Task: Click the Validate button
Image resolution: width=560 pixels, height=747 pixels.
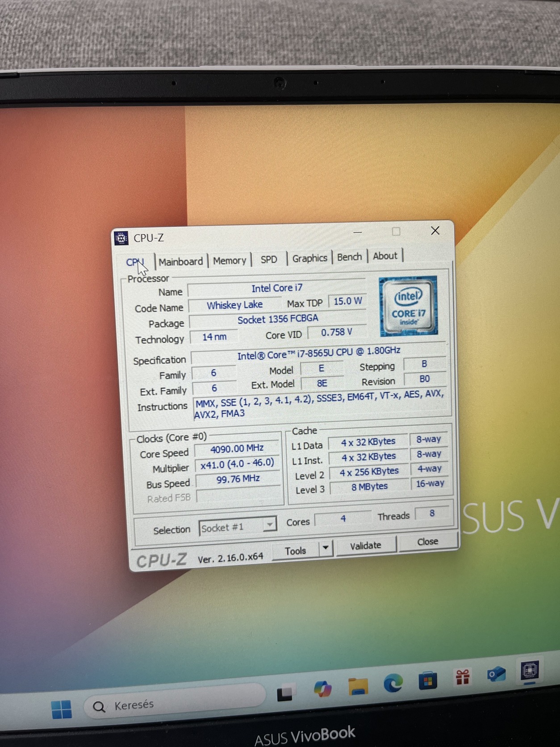Action: click(366, 546)
